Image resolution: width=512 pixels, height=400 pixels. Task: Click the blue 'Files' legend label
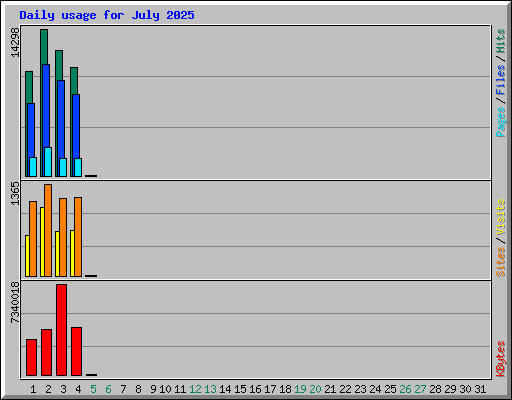[x=500, y=79]
